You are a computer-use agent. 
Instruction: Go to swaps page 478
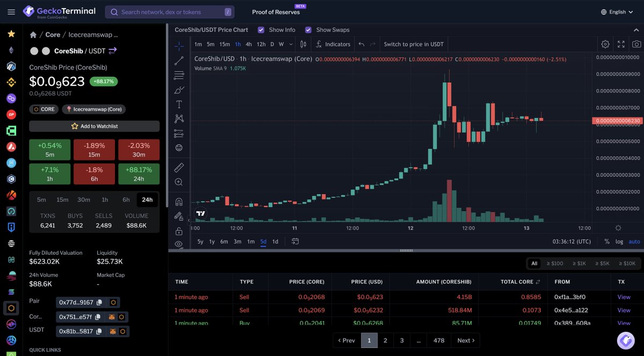click(439, 340)
